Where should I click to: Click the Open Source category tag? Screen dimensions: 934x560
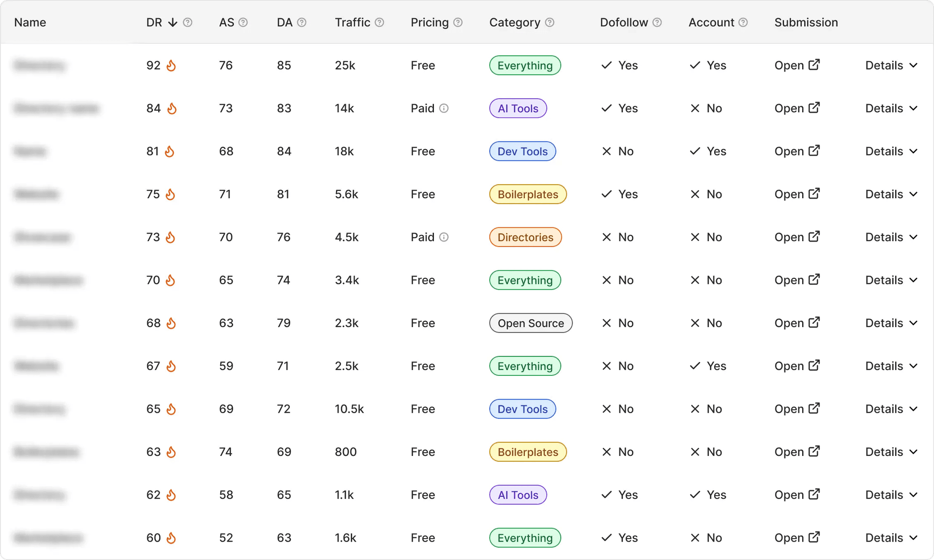(531, 323)
